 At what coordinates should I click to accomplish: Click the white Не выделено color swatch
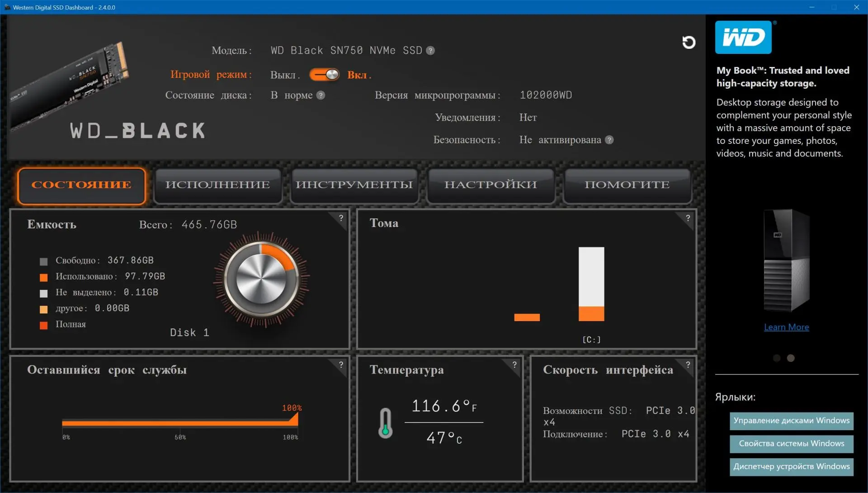(43, 294)
